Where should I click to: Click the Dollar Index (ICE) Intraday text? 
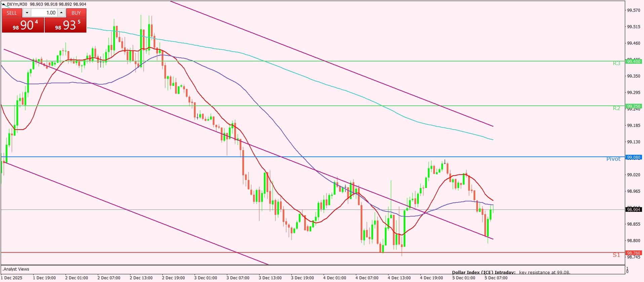tap(483, 272)
